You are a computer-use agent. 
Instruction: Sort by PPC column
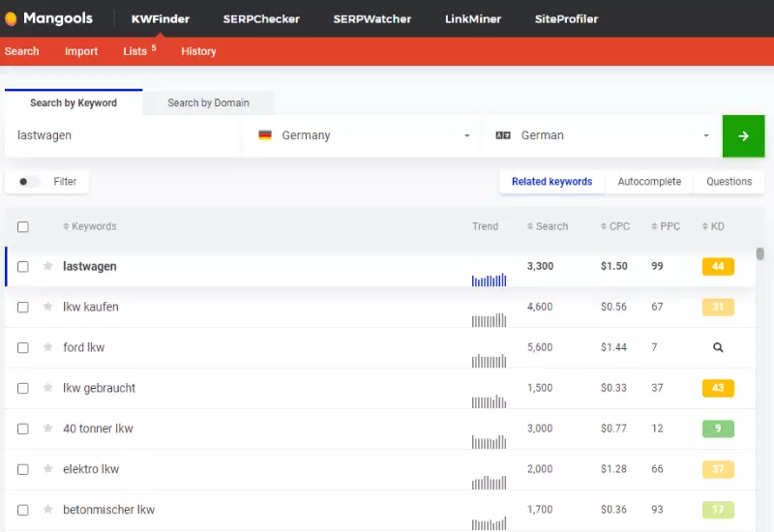tap(666, 226)
